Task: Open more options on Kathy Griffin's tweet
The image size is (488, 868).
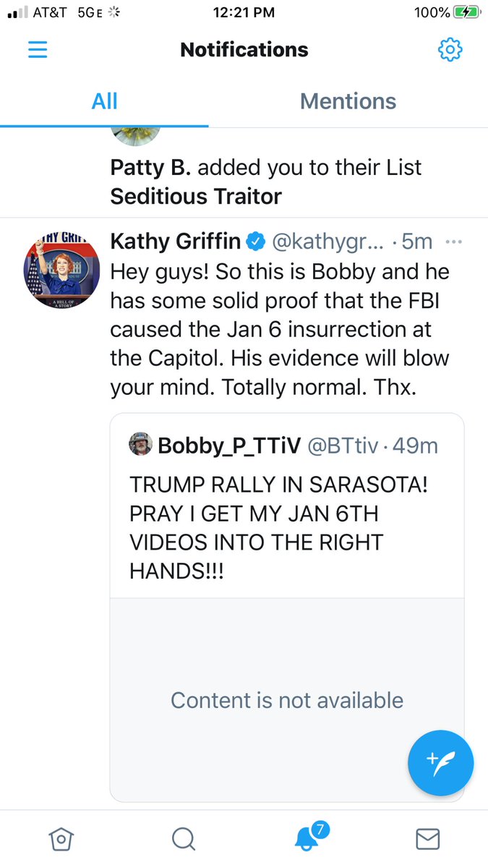Action: 453,241
